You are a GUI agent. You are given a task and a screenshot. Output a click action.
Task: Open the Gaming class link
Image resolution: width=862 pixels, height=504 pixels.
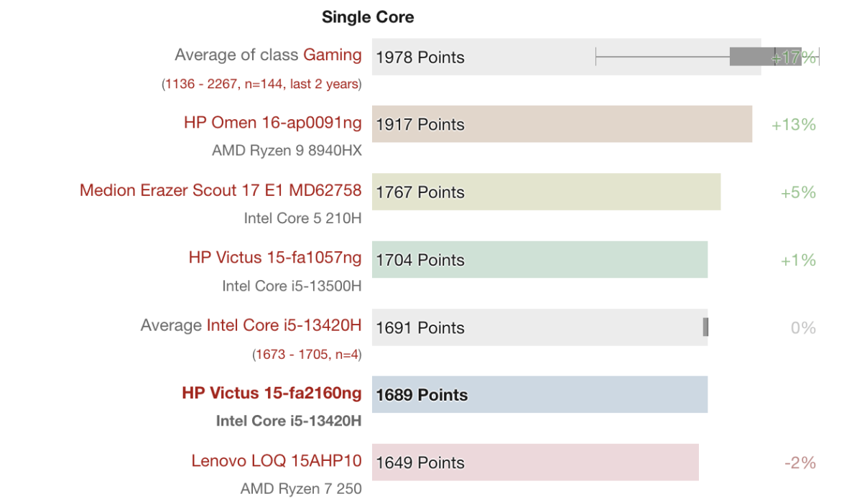coord(332,55)
